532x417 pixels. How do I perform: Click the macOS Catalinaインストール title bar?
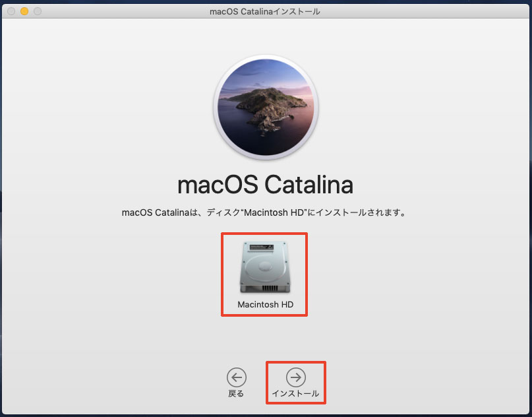(x=266, y=11)
